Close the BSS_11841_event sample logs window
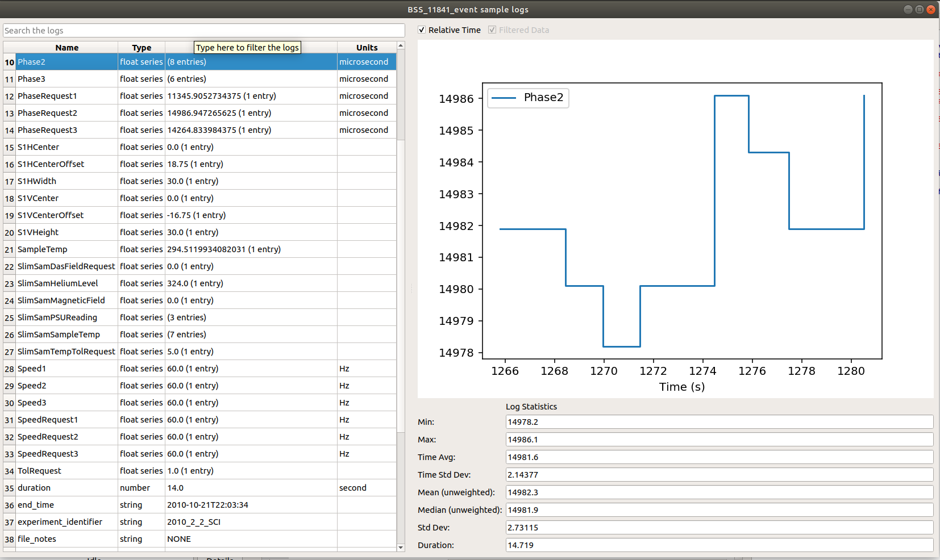Viewport: 940px width, 560px height. click(x=931, y=9)
